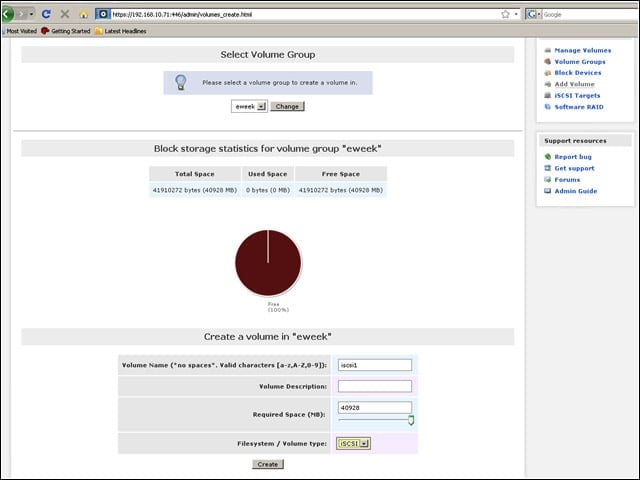Click the Add Volume icon
Screen dimensions: 640x480
coord(548,84)
